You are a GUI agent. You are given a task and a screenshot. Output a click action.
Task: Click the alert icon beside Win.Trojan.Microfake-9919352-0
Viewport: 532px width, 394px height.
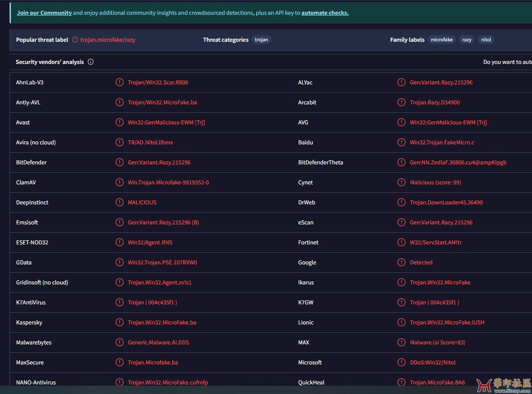click(x=120, y=182)
